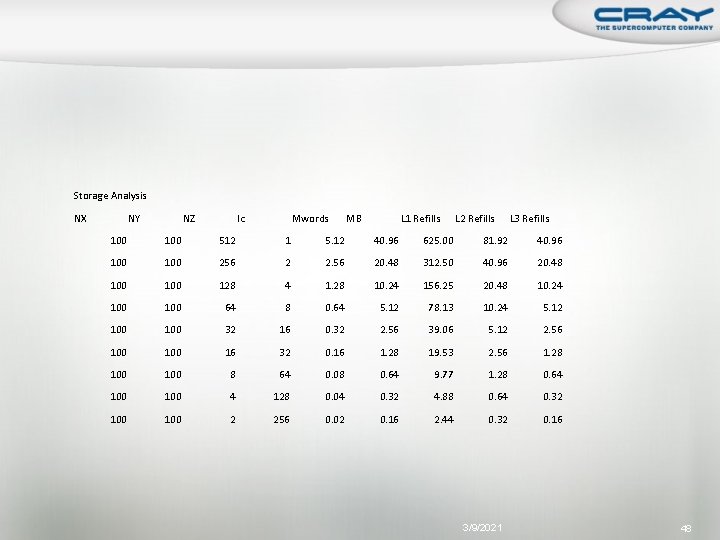Image resolution: width=720 pixels, height=540 pixels.
Task: Click the NX column header
Action: point(80,219)
